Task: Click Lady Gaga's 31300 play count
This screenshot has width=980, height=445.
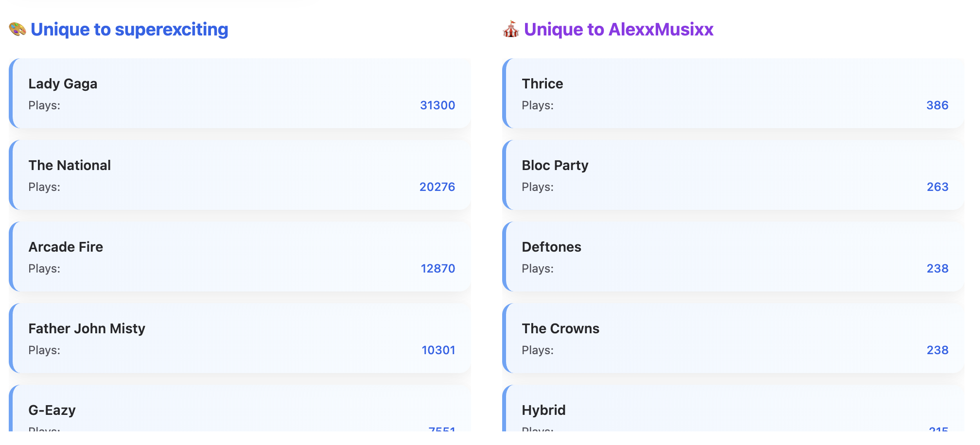Action: pos(437,105)
